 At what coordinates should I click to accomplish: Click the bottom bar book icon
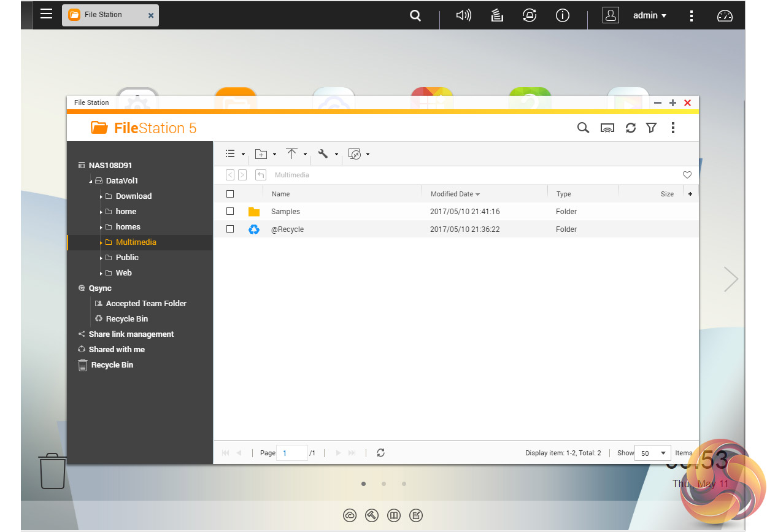coord(394,515)
